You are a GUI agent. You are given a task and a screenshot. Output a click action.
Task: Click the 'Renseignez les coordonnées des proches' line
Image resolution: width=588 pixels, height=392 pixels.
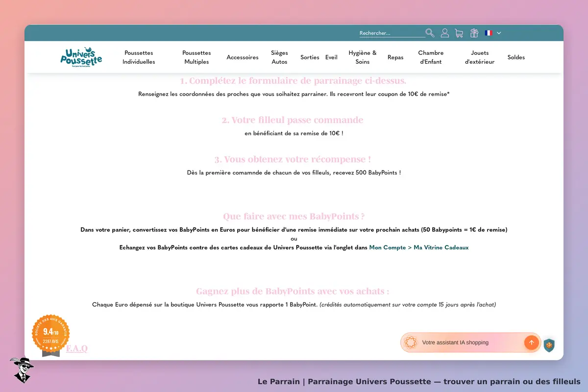click(x=294, y=94)
